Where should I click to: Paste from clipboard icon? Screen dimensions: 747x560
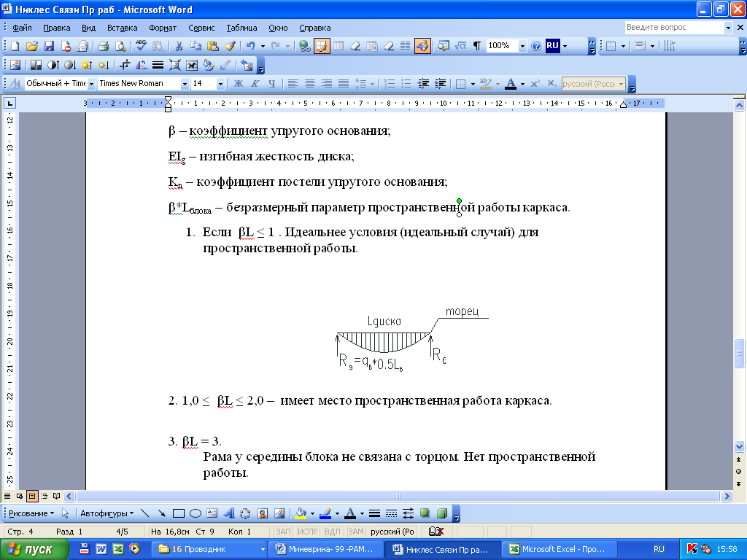(x=213, y=46)
